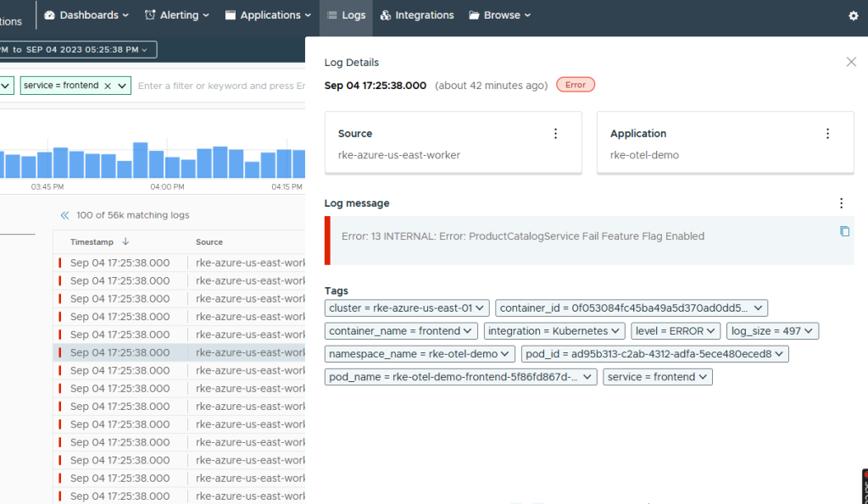The height and width of the screenshot is (504, 868).
Task: Open the settings gear icon
Action: (854, 15)
